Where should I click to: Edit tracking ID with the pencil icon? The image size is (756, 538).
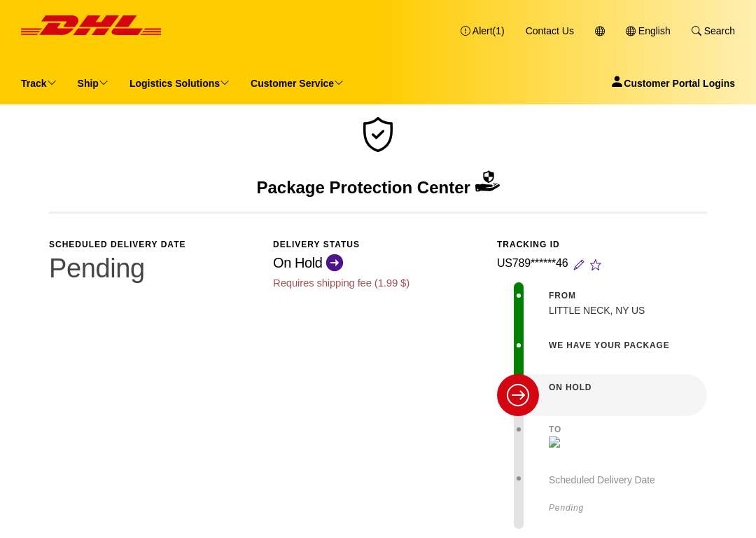pyautogui.click(x=579, y=265)
